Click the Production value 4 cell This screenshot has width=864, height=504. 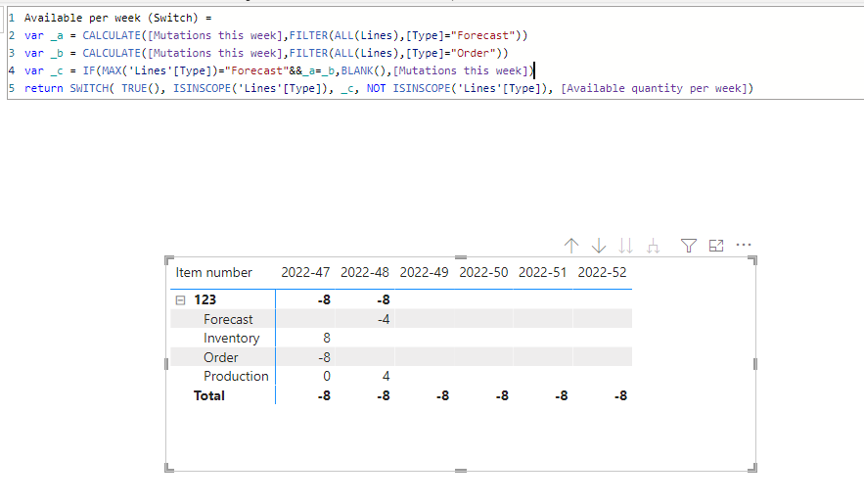(x=387, y=376)
